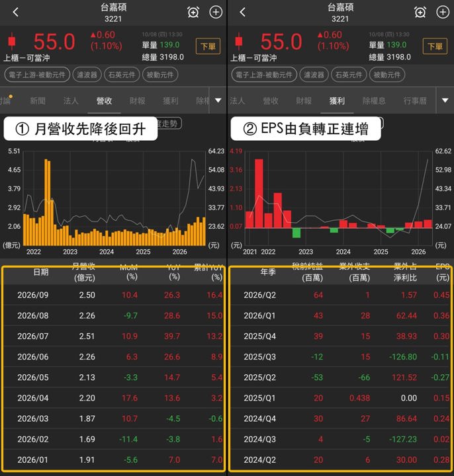Select the 濾波器 tag in left panel
The height and width of the screenshot is (476, 454).
point(87,75)
